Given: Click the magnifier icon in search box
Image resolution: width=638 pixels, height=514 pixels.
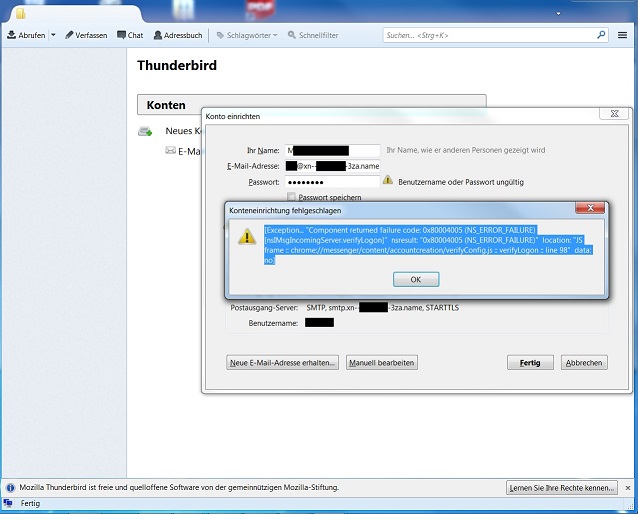Looking at the screenshot, I should click(601, 35).
